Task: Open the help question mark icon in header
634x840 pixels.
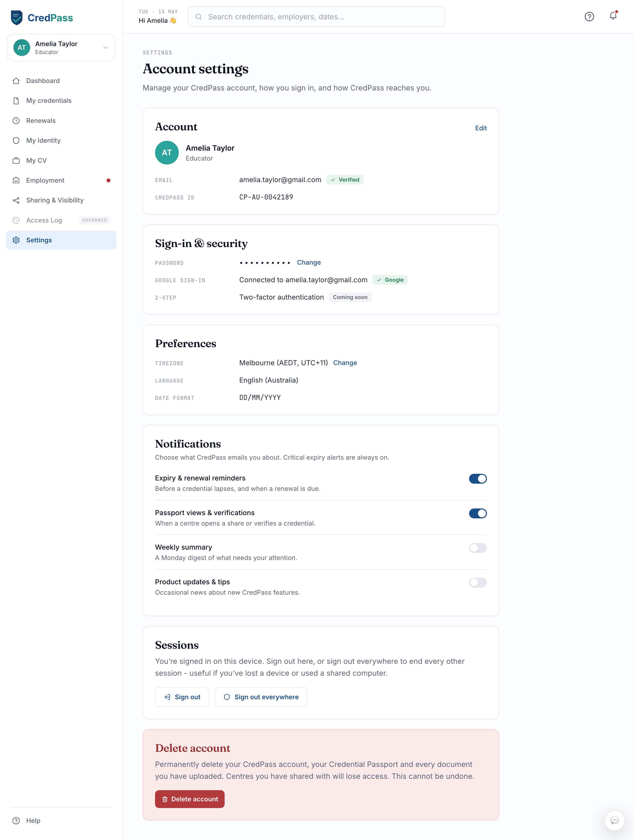Action: [x=589, y=17]
